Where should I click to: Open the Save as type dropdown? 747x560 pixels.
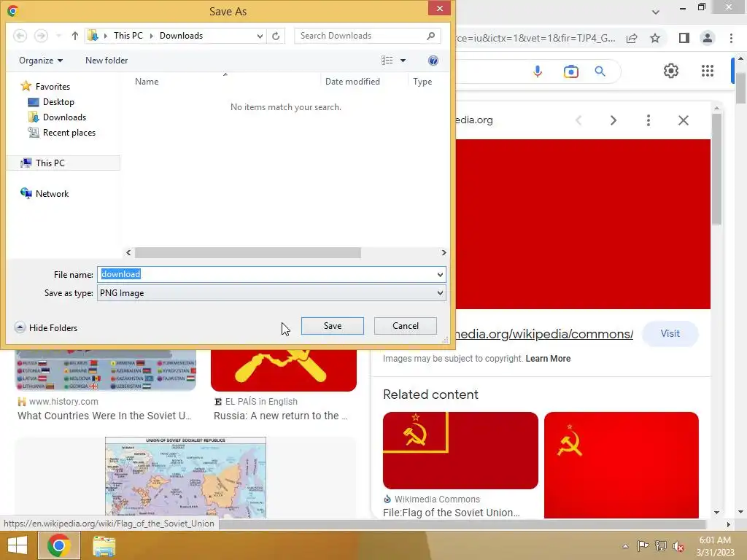(271, 293)
